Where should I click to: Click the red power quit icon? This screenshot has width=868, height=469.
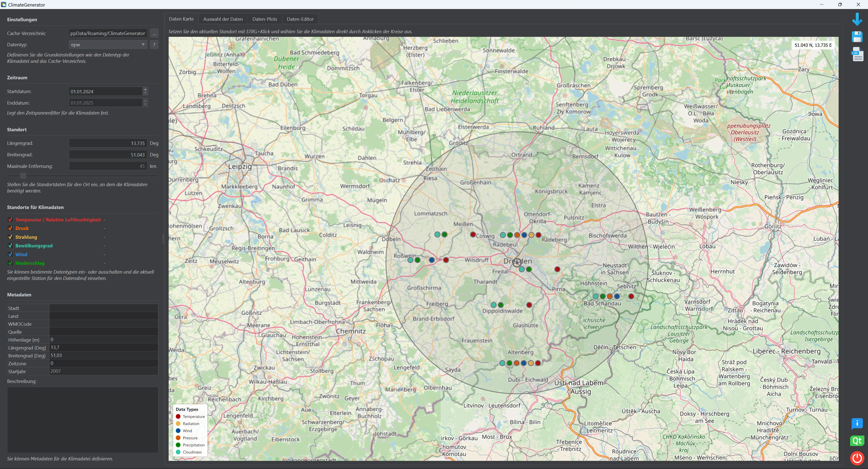coord(857,458)
